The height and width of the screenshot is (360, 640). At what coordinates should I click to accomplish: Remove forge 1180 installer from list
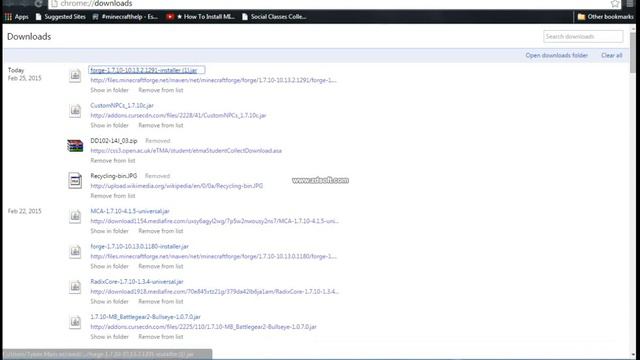point(161,266)
